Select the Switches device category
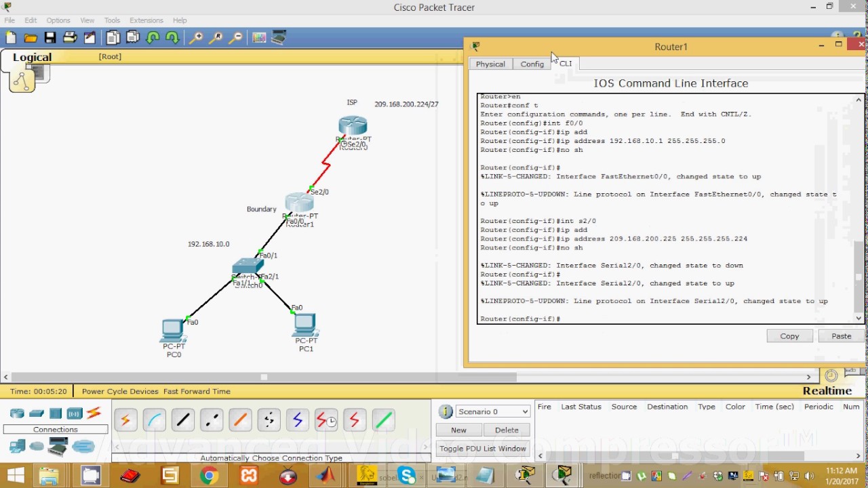Screen dimensions: 868x488 coord(37,413)
